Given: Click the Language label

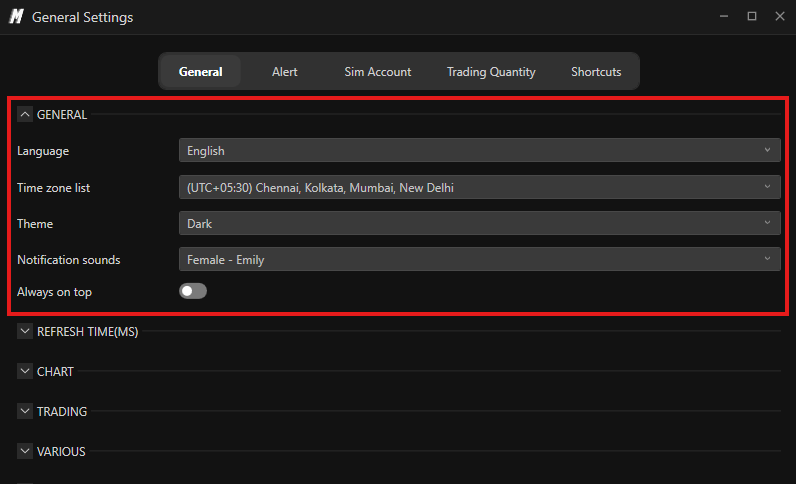Looking at the screenshot, I should (43, 151).
